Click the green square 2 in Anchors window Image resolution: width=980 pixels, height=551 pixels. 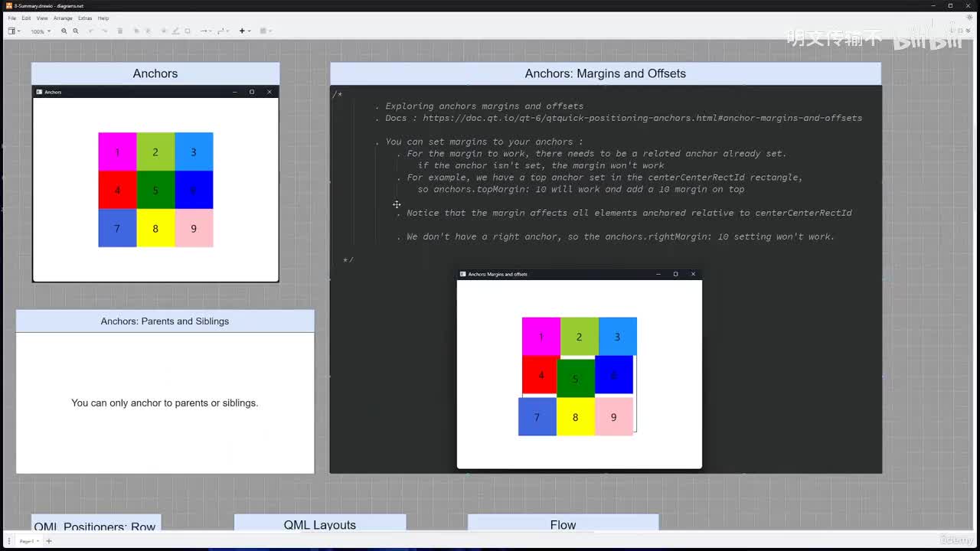[155, 152]
